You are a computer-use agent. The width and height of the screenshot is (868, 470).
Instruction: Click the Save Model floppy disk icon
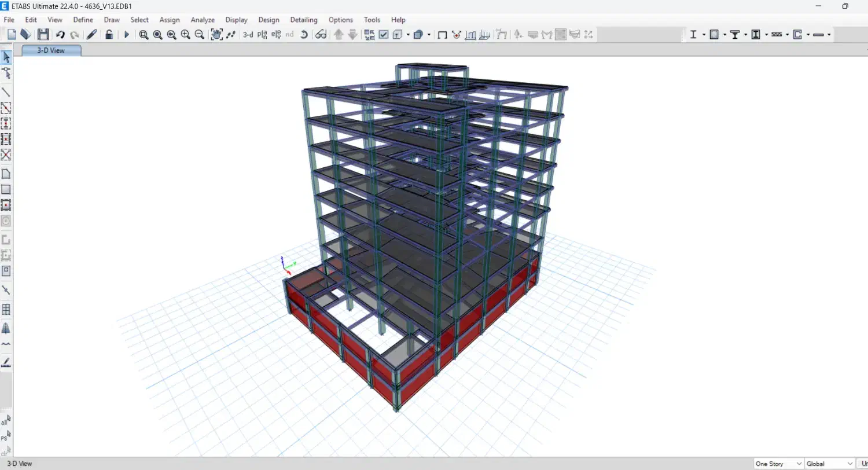43,35
